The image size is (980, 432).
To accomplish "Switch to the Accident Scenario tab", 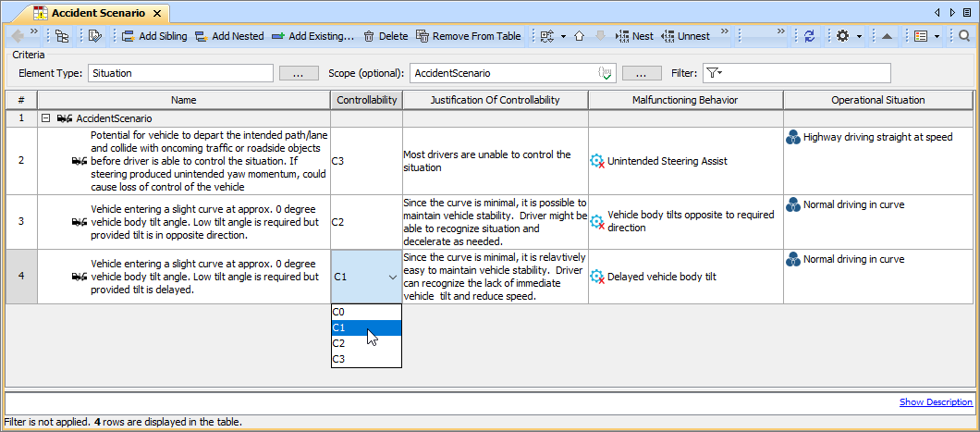I will pos(96,13).
